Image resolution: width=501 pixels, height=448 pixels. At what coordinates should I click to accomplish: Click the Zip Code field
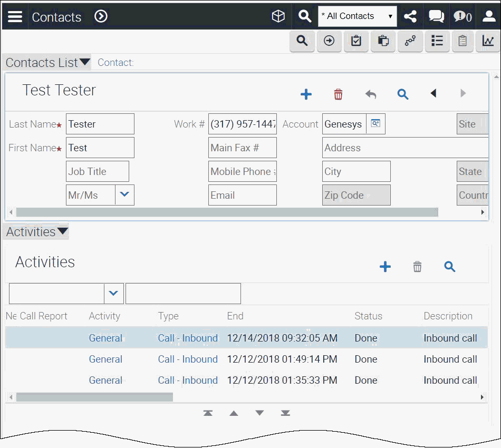357,195
